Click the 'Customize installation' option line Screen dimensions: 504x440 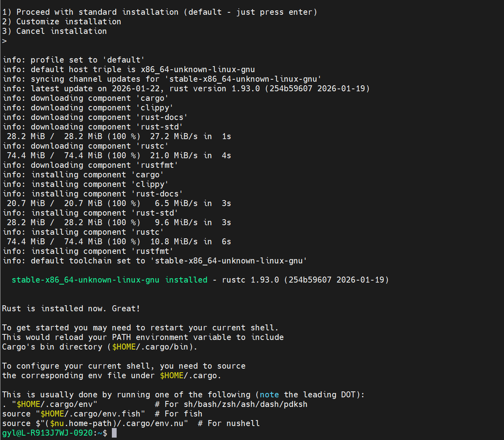pyautogui.click(x=61, y=22)
